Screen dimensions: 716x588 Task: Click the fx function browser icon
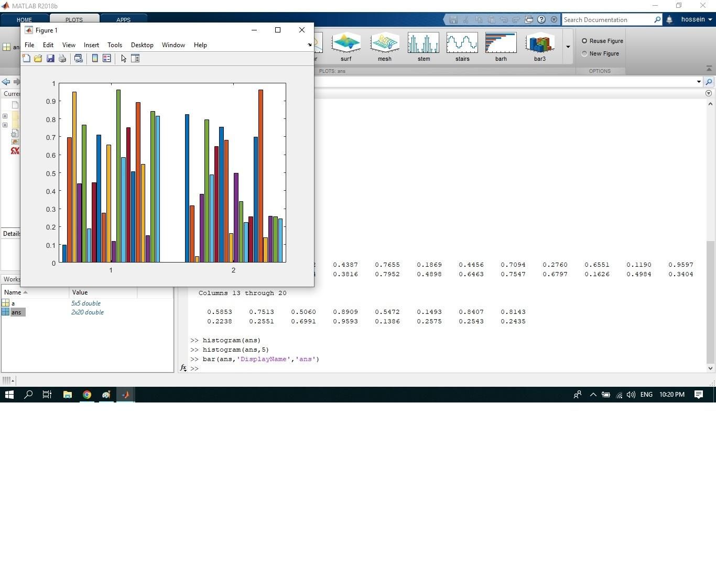[183, 368]
